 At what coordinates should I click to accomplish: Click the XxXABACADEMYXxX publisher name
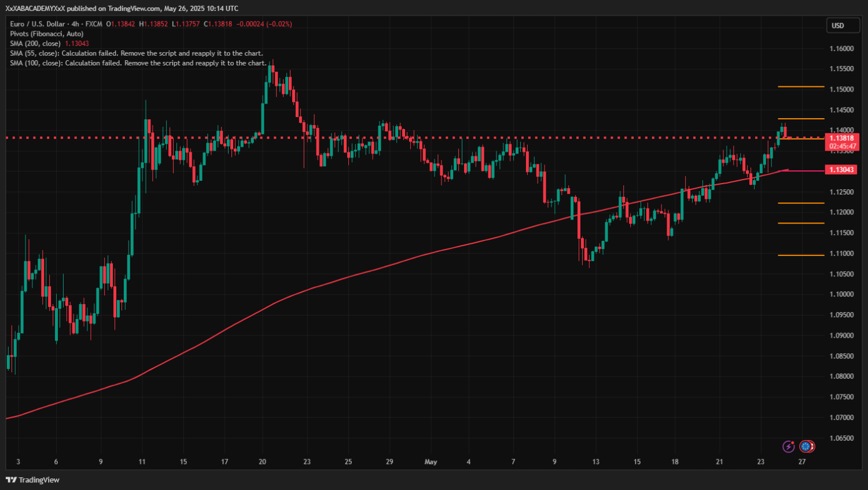(x=35, y=8)
